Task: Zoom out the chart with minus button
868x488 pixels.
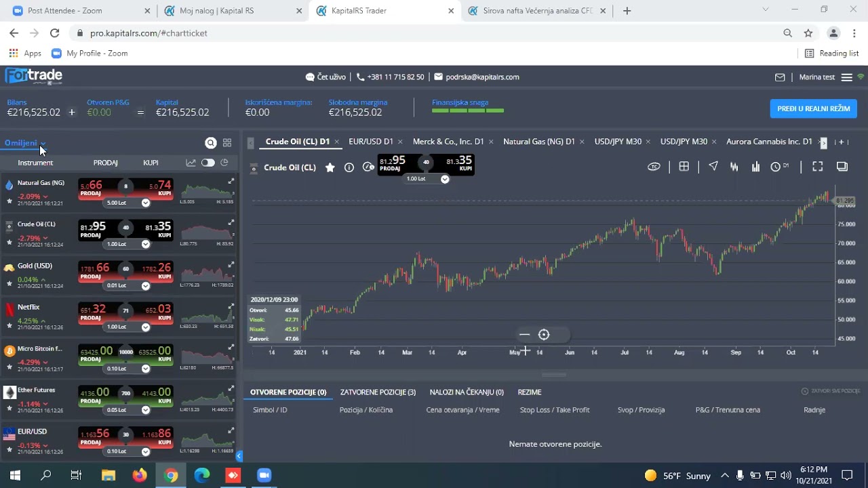Action: click(524, 335)
